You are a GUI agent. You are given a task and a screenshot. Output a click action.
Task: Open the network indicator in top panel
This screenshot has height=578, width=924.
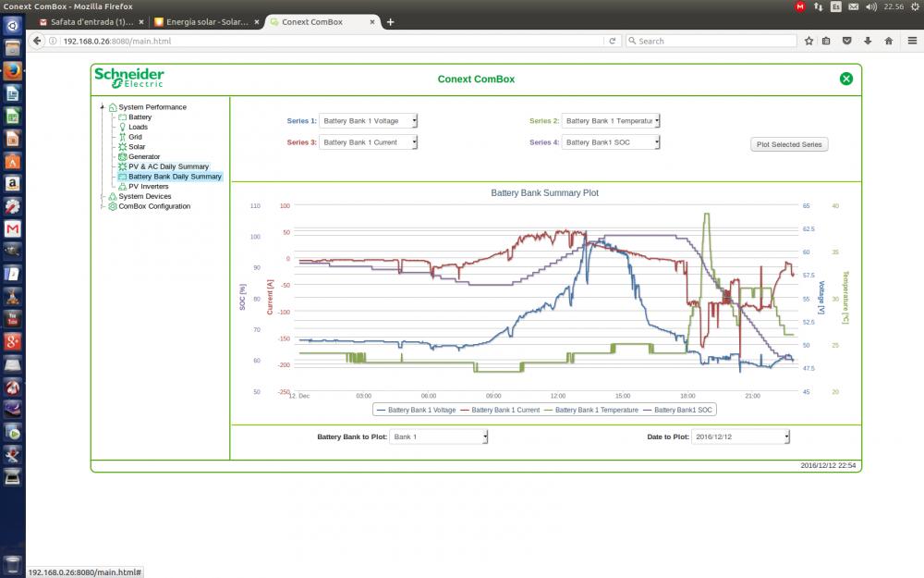(818, 6)
